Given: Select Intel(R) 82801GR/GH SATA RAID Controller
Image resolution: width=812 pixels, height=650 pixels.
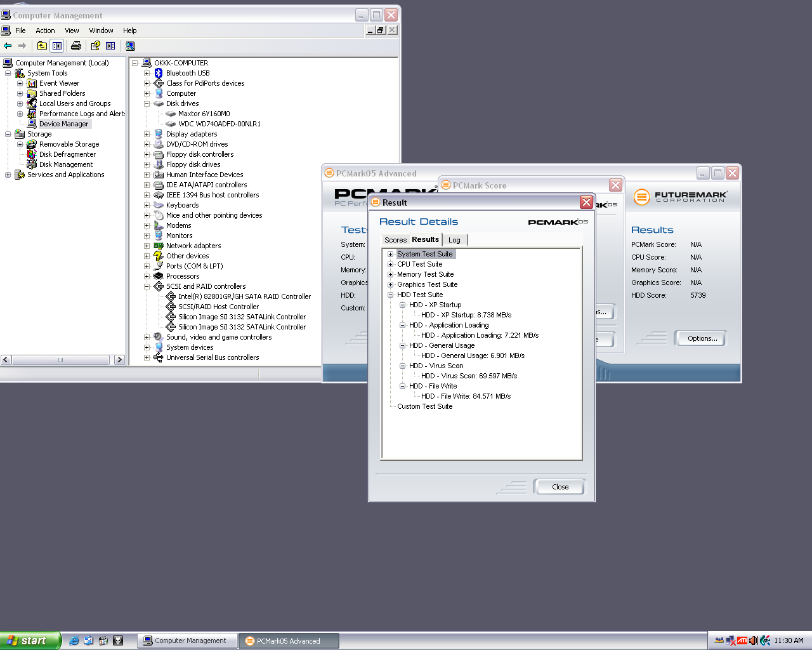Looking at the screenshot, I should tap(244, 296).
